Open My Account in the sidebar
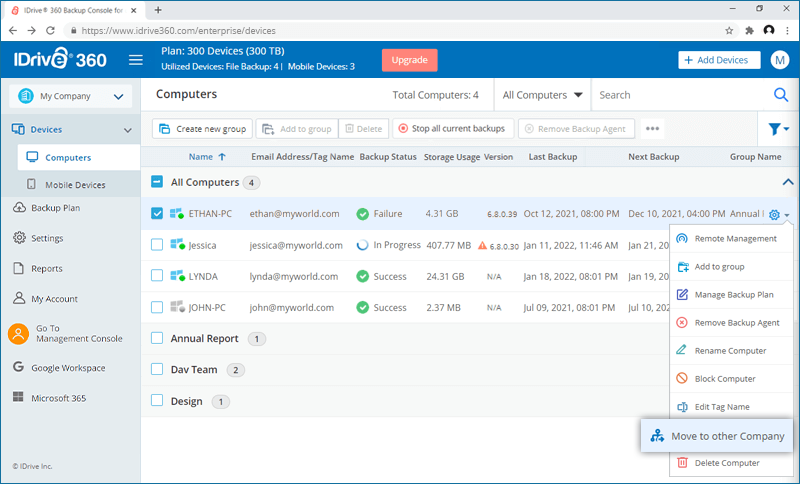Screen dimensions: 800x484 point(45,298)
